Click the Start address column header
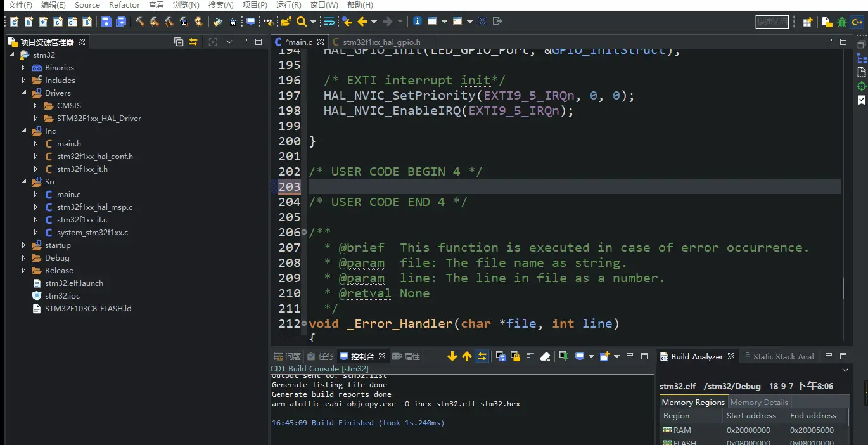This screenshot has width=868, height=445. [751, 415]
